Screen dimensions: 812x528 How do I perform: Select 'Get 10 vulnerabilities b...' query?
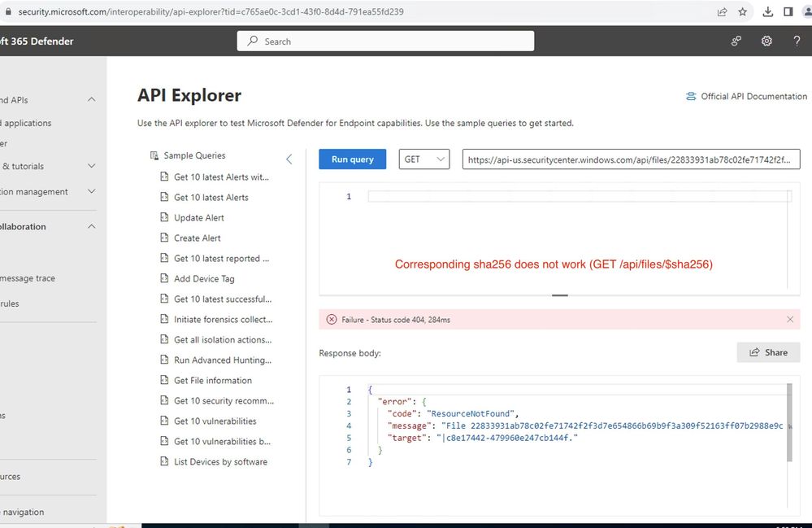[222, 442]
